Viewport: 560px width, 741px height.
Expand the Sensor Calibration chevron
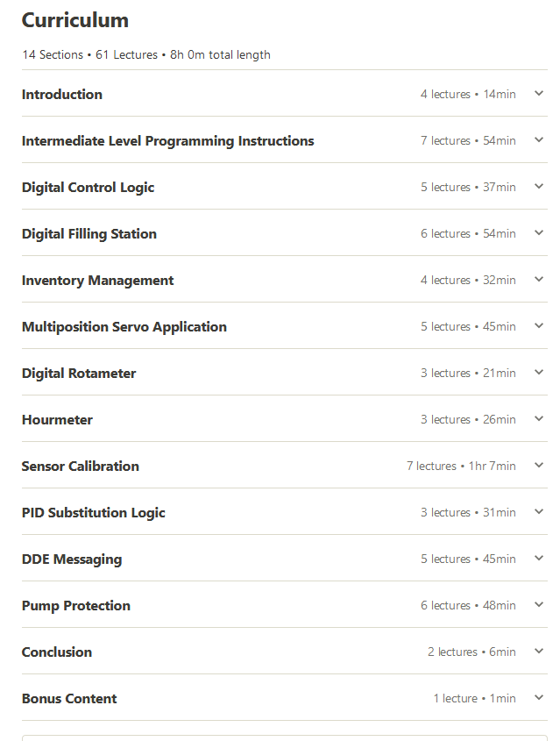[539, 466]
